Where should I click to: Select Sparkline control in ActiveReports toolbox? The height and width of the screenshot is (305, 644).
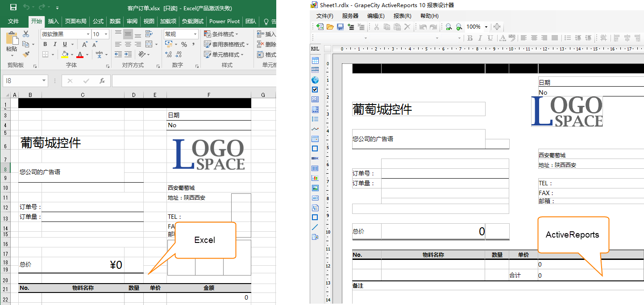click(x=315, y=129)
